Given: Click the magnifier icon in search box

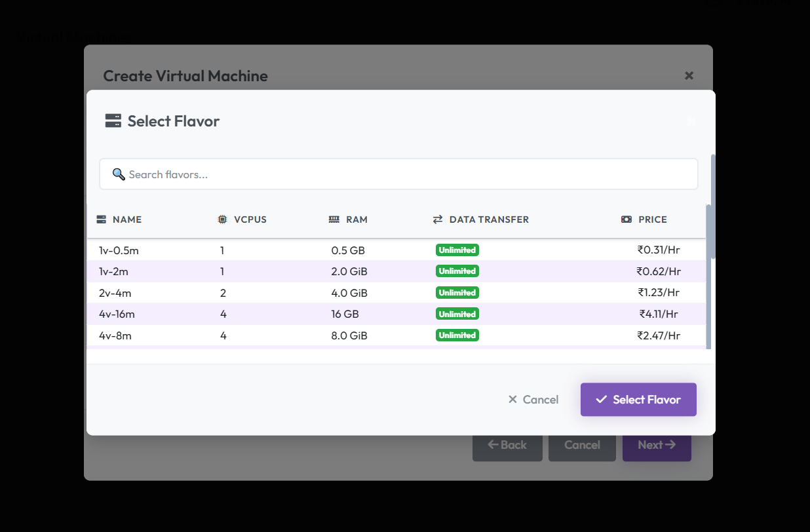Looking at the screenshot, I should pos(119,174).
